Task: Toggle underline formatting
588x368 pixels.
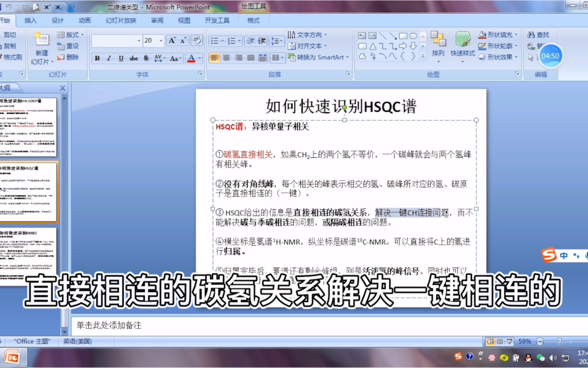Action: (121, 58)
